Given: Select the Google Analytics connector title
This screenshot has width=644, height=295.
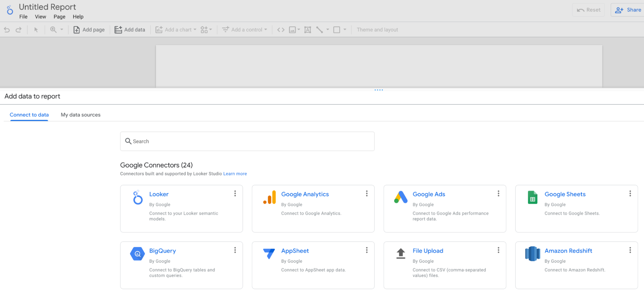Looking at the screenshot, I should point(305,194).
